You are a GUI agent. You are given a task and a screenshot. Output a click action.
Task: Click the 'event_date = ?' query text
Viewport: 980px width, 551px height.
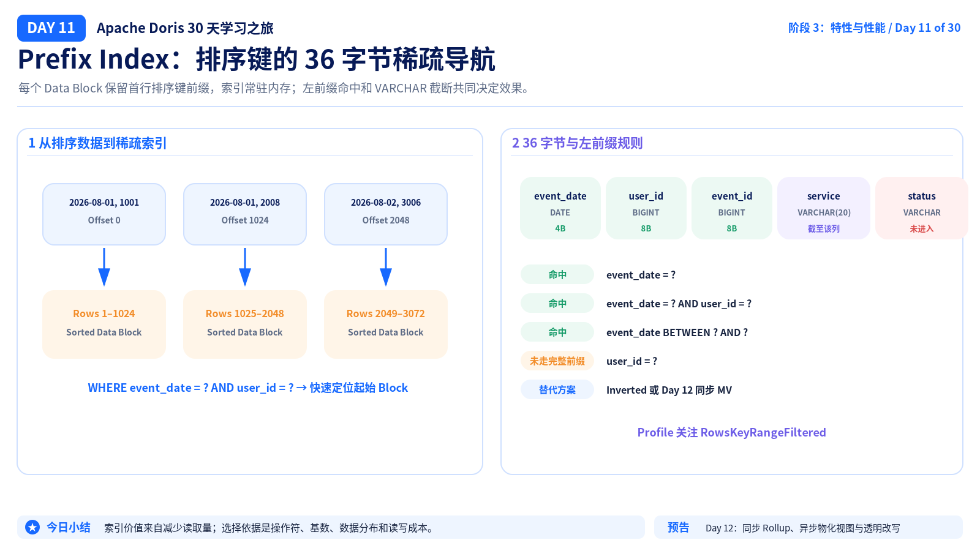pos(641,275)
